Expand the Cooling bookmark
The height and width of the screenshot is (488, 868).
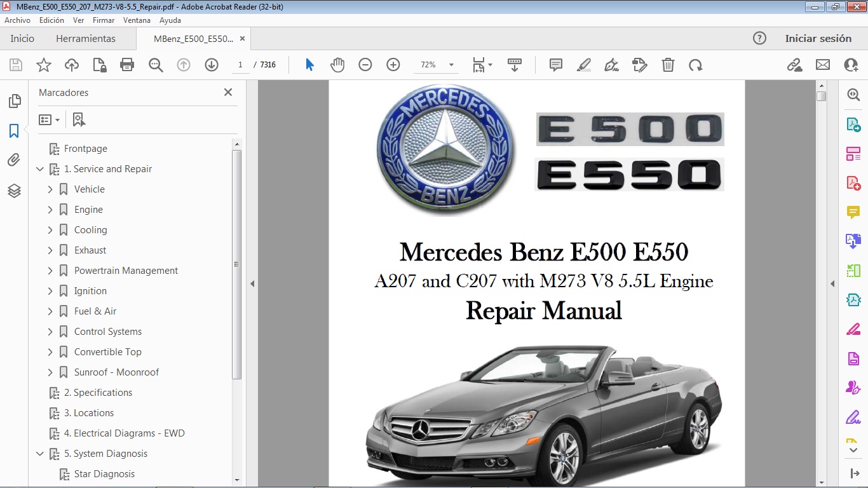coord(51,229)
